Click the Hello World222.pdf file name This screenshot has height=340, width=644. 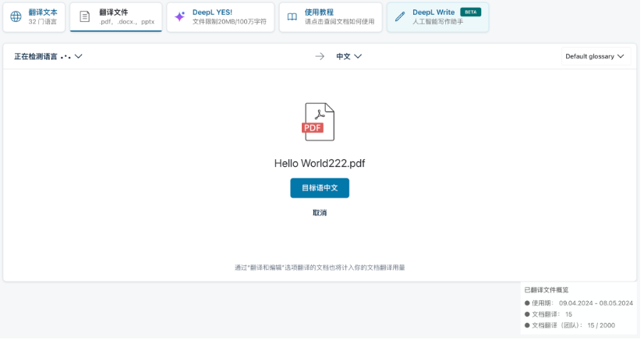(x=320, y=164)
